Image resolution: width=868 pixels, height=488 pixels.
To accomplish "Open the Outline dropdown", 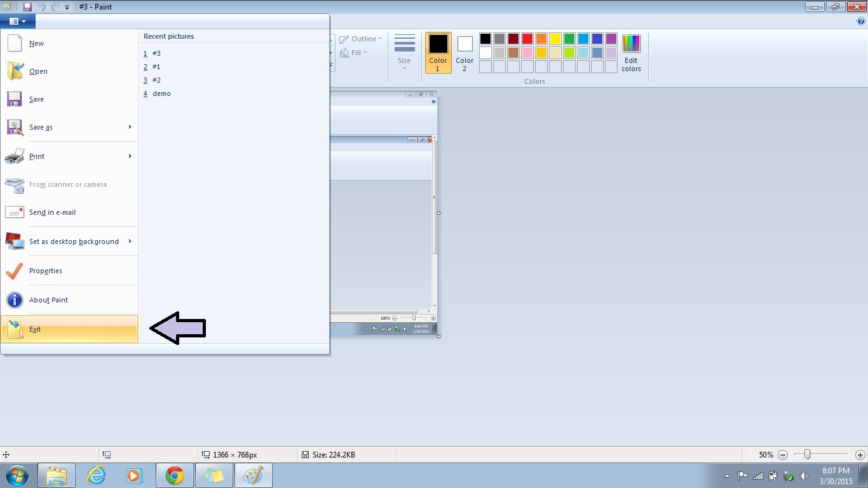I will tap(361, 39).
